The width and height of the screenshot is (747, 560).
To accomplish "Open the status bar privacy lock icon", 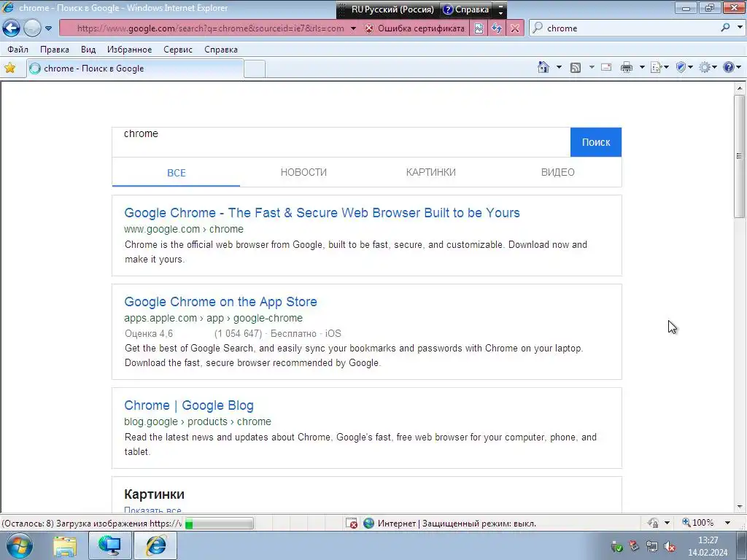I will (x=654, y=523).
